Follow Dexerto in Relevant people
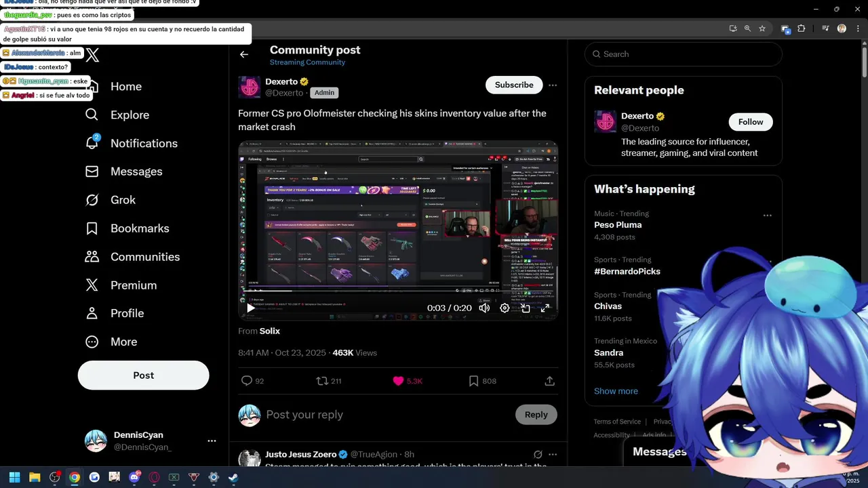The image size is (868, 488). pos(751,122)
